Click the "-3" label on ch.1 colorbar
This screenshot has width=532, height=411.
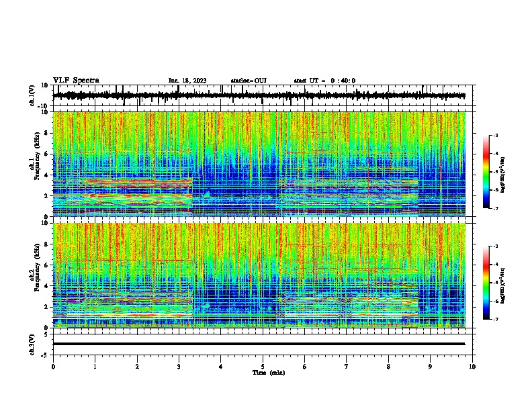coord(495,135)
